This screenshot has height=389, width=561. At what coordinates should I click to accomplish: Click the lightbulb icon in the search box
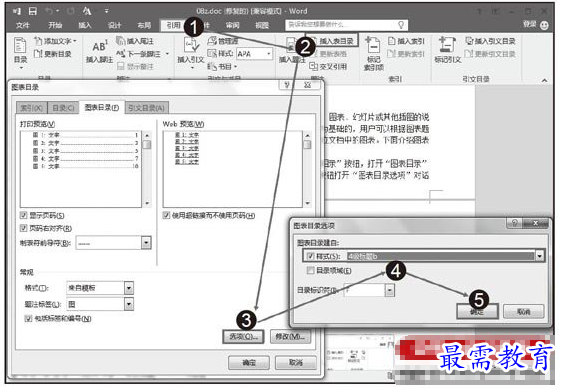tap(401, 25)
